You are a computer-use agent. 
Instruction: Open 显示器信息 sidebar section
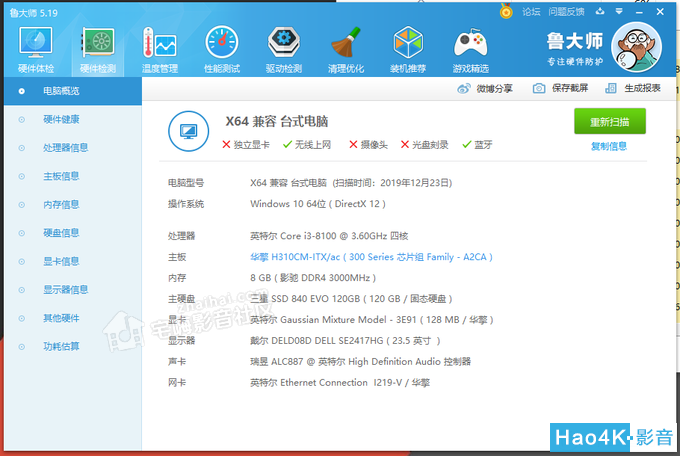point(73,290)
